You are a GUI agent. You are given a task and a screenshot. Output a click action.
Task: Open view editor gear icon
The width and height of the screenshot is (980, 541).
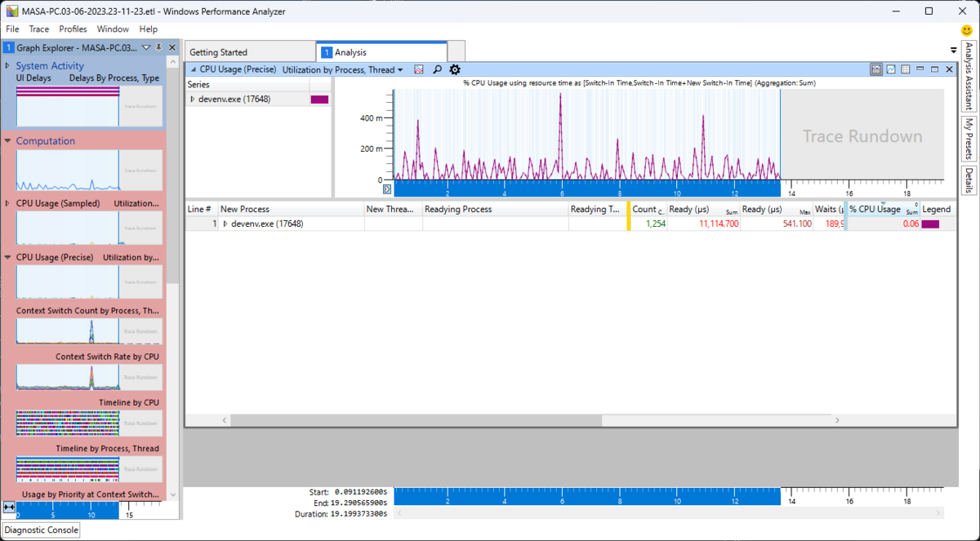(x=455, y=70)
